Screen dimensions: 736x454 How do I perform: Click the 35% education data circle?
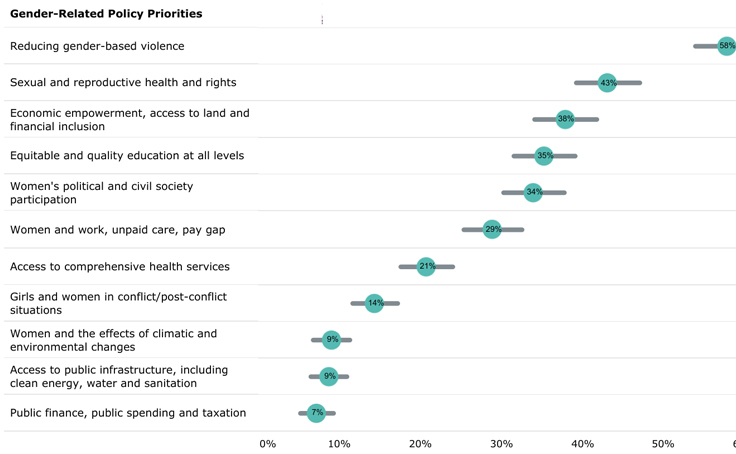point(544,156)
